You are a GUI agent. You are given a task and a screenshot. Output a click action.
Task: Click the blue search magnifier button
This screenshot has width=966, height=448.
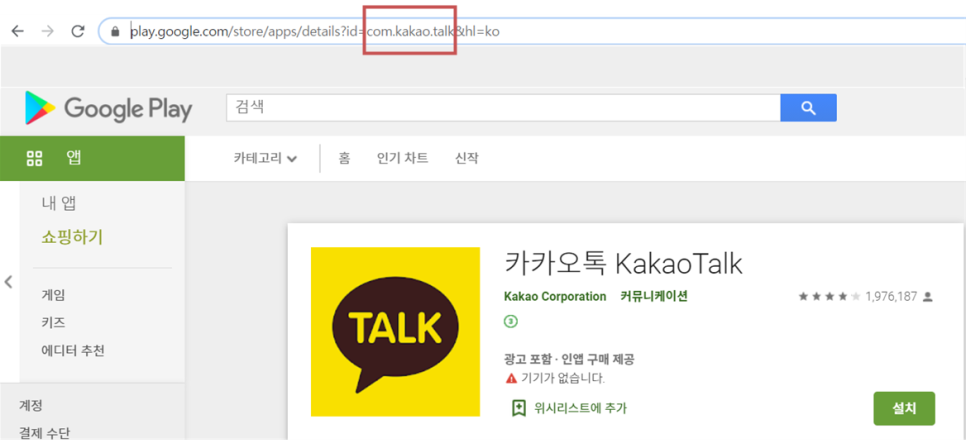(808, 108)
